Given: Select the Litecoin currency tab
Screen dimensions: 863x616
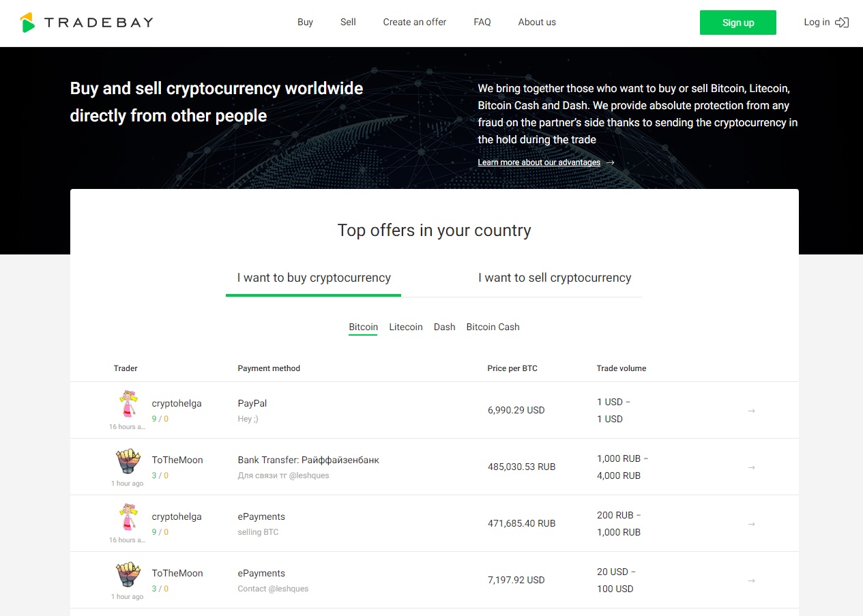Looking at the screenshot, I should 406,327.
